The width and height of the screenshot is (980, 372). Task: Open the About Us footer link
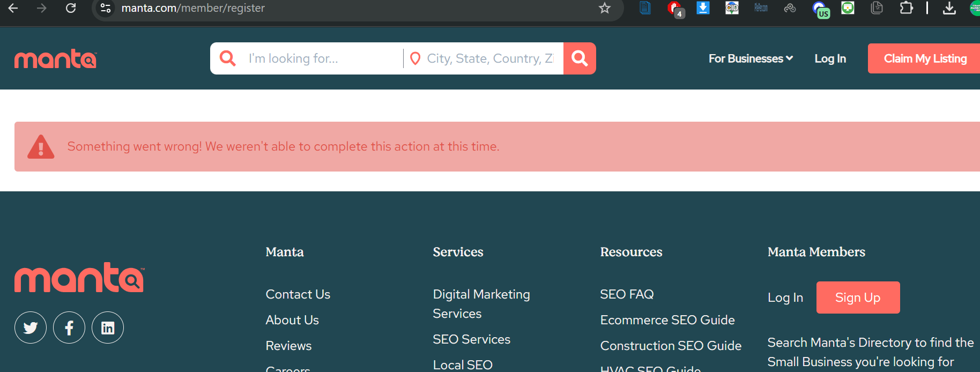tap(292, 320)
